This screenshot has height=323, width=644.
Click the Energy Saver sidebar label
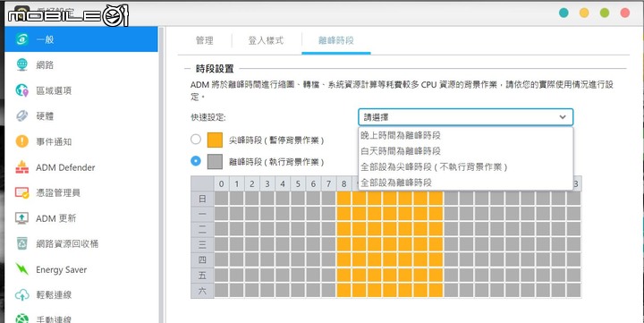tap(61, 270)
